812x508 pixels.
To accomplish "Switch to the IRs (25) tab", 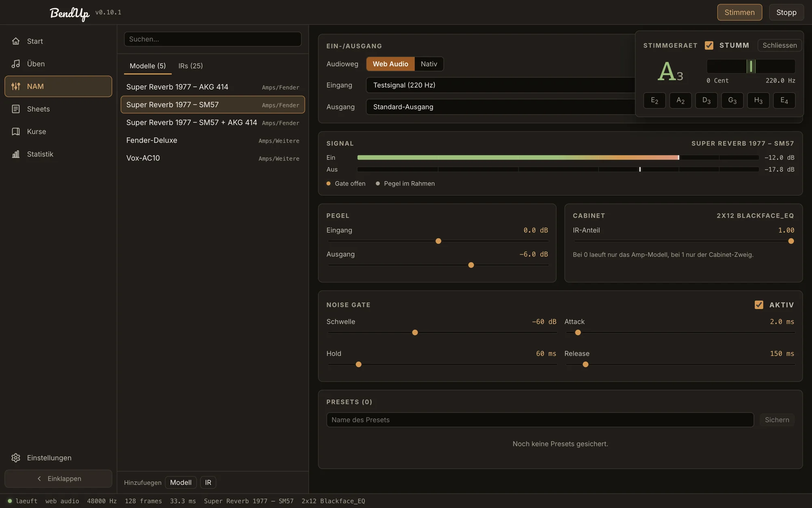I will (x=190, y=66).
